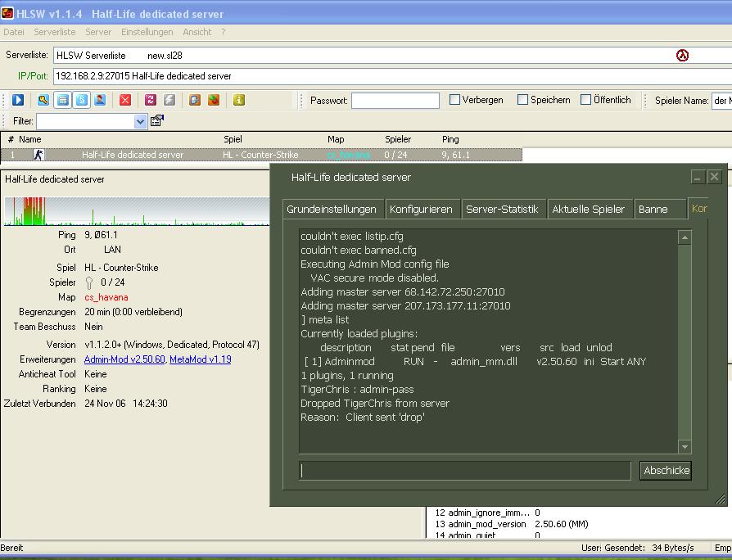Open the Einstellungen menu
This screenshot has width=732, height=560.
147,32
